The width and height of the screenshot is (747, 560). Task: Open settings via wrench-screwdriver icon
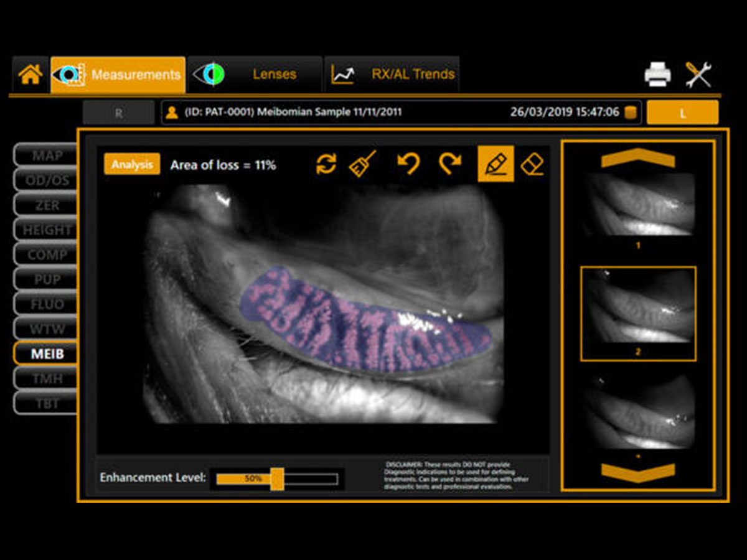[x=698, y=75]
